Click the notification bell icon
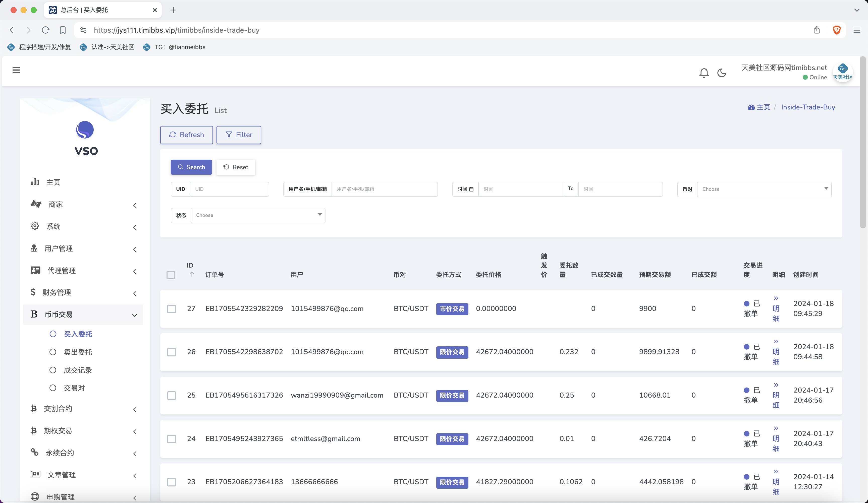 (x=704, y=73)
